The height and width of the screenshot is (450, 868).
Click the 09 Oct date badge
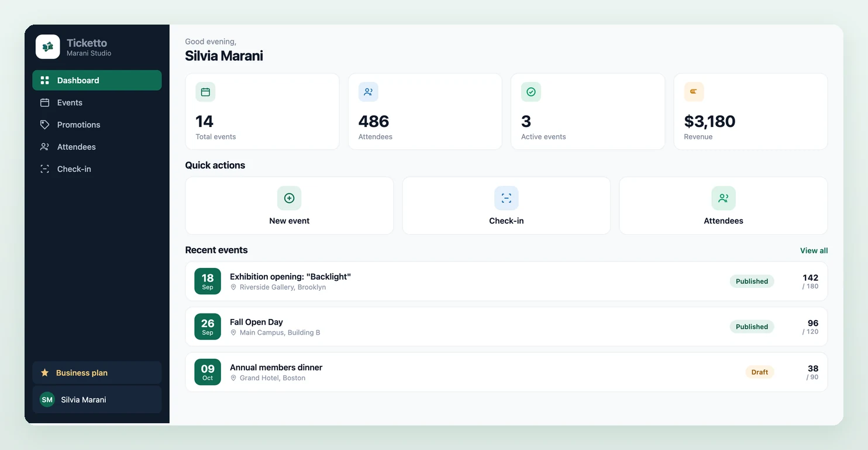point(208,372)
